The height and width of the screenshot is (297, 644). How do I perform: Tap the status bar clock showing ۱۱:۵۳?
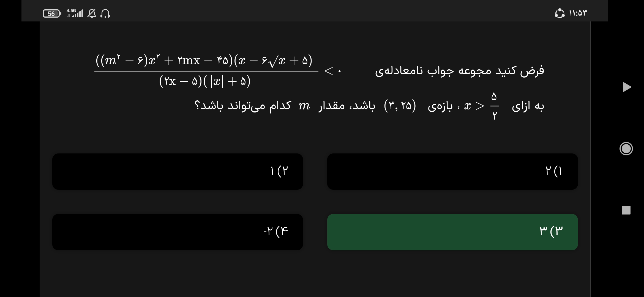[x=578, y=13]
